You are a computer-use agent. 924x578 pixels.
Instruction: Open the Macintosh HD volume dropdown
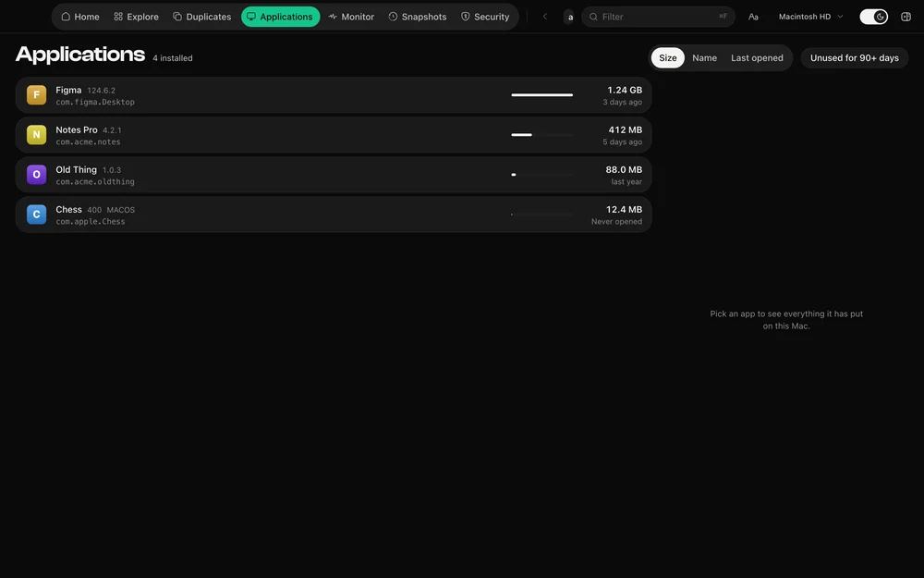[811, 17]
